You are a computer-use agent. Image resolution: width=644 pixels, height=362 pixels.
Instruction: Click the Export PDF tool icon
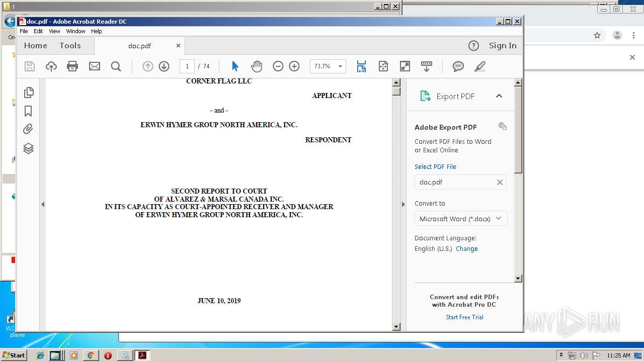pyautogui.click(x=425, y=96)
